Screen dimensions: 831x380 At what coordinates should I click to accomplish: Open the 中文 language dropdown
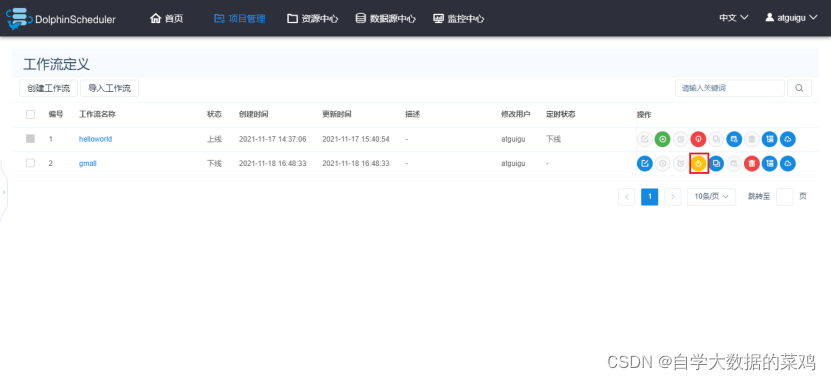tap(733, 17)
